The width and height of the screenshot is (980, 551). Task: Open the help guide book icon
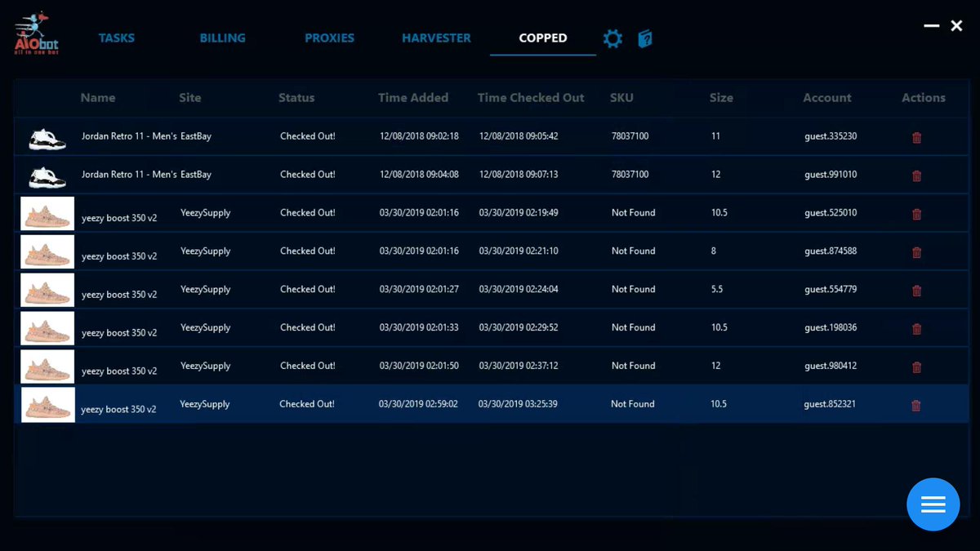click(645, 38)
